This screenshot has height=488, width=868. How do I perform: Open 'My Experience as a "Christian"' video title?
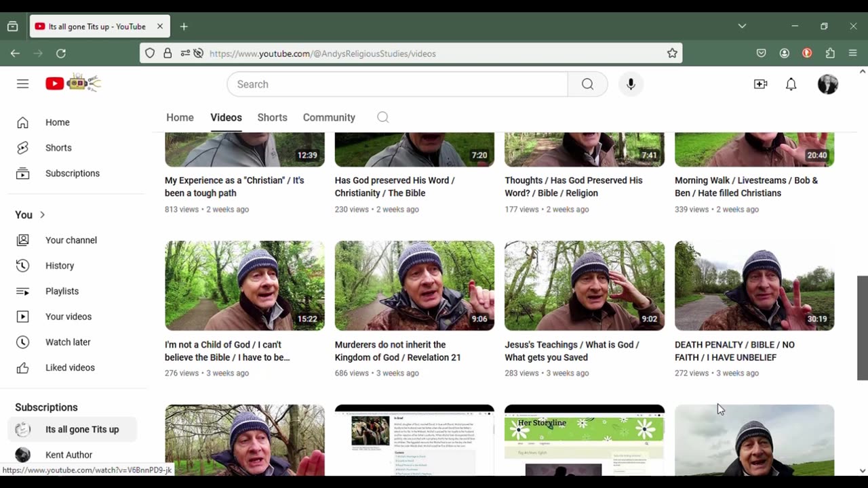(x=235, y=186)
